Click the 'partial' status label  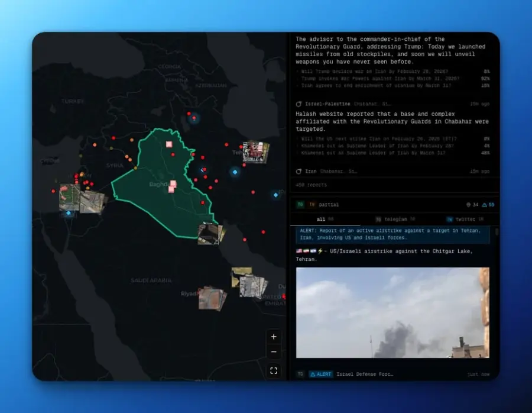tap(329, 205)
